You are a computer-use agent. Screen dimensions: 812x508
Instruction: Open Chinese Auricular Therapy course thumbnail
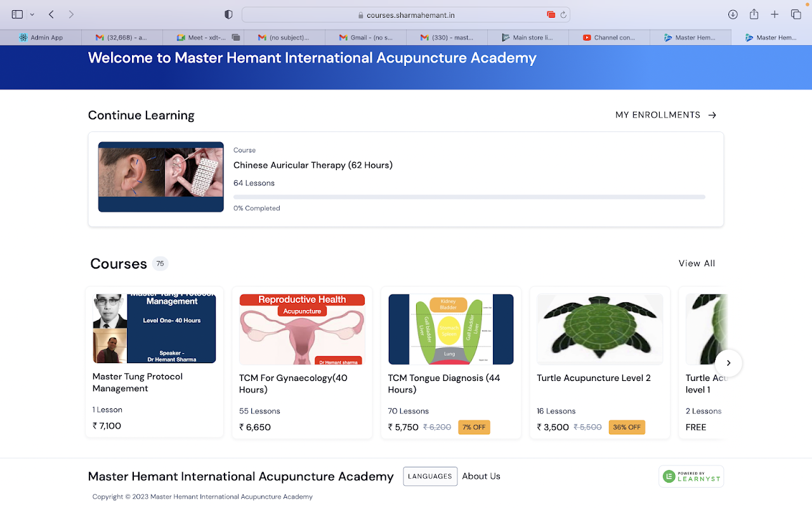[x=160, y=177]
